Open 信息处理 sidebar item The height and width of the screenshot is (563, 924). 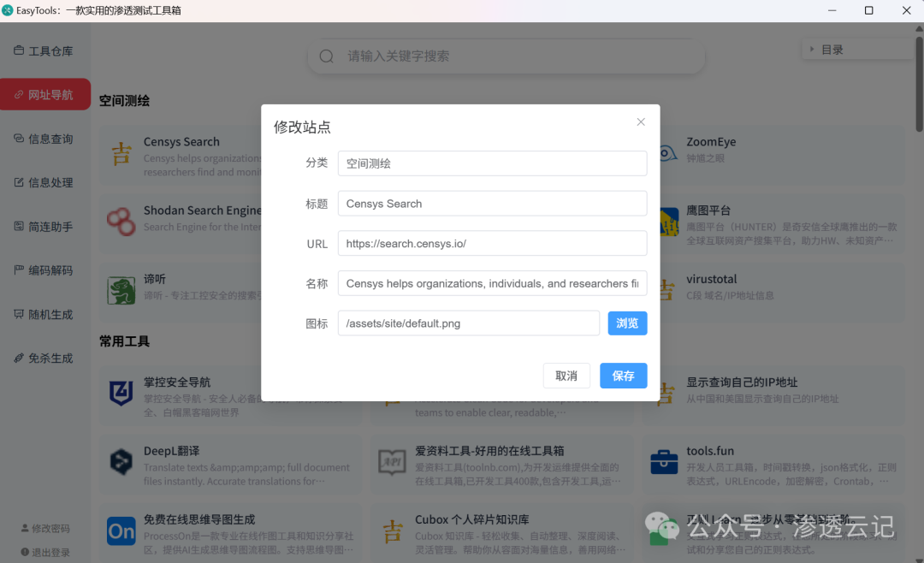point(44,183)
